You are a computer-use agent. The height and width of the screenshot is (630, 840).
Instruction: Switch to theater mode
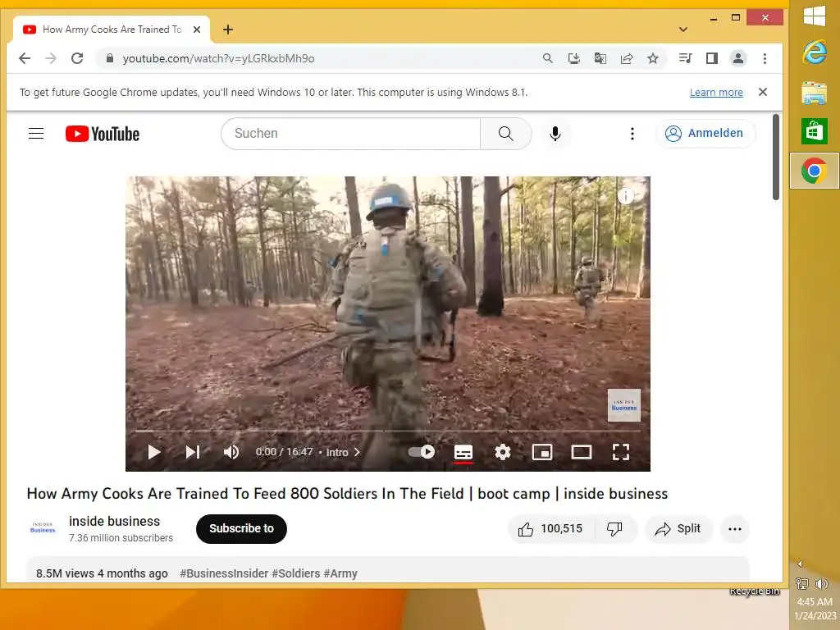(582, 452)
